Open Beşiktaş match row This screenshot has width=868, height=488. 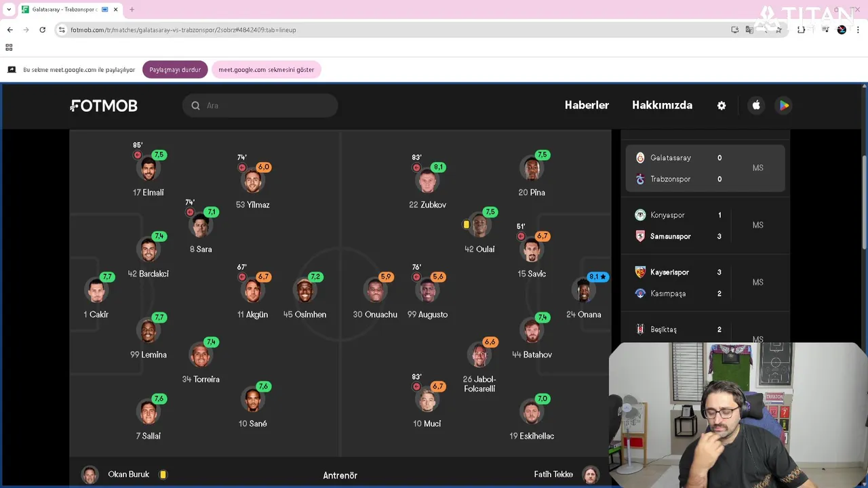[x=705, y=329]
